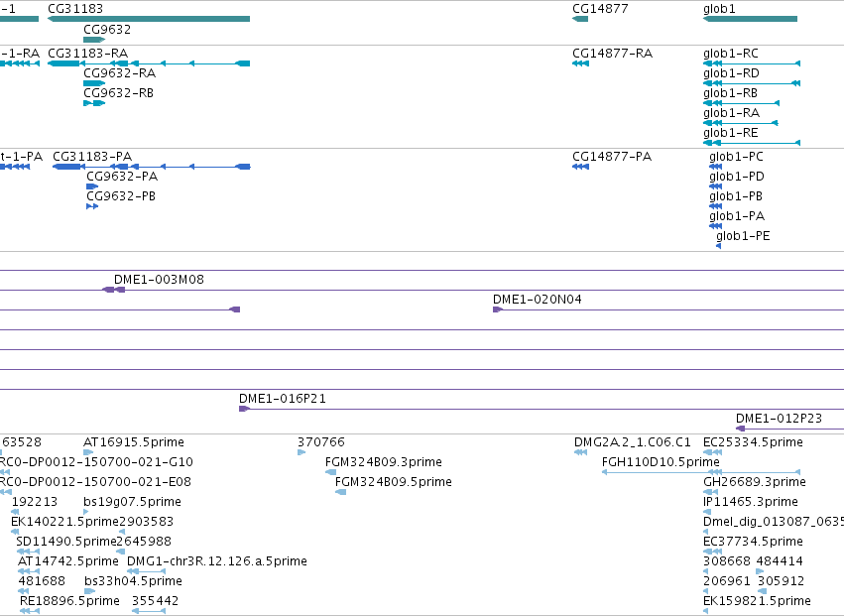This screenshot has width=844, height=616.
Task: Open transcript glob1-RC
Action: pos(731,54)
